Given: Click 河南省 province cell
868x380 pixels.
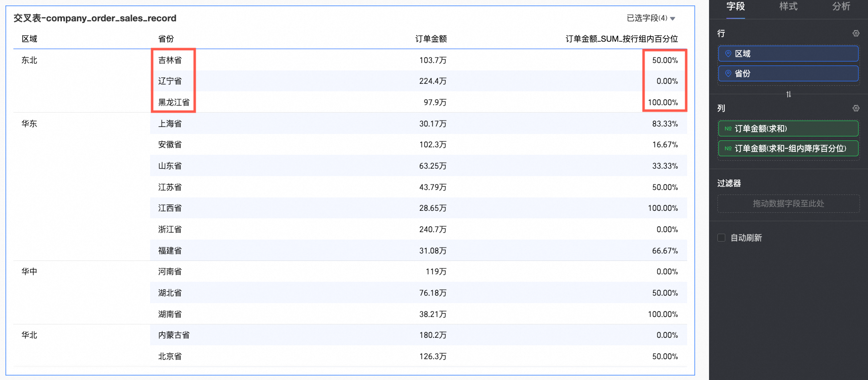Looking at the screenshot, I should click(170, 271).
